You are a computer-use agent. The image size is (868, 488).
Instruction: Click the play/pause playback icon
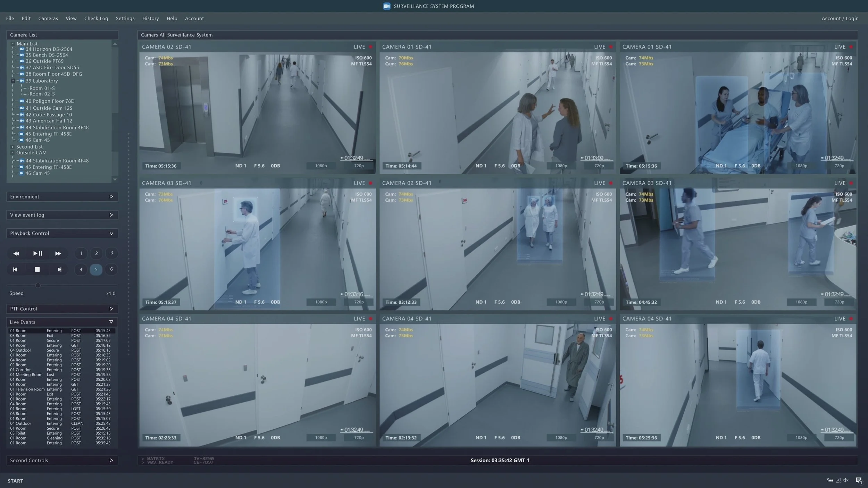(x=37, y=254)
